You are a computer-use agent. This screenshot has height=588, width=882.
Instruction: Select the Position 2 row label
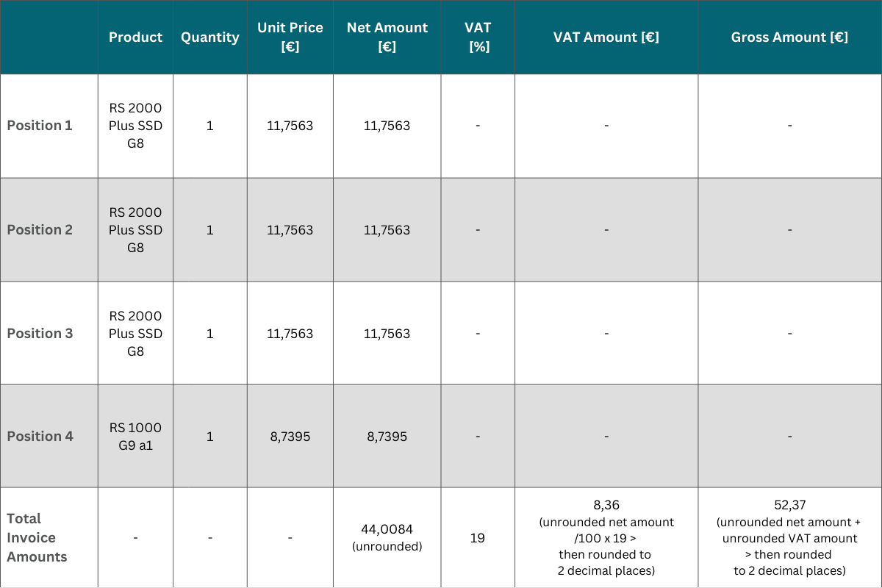40,230
